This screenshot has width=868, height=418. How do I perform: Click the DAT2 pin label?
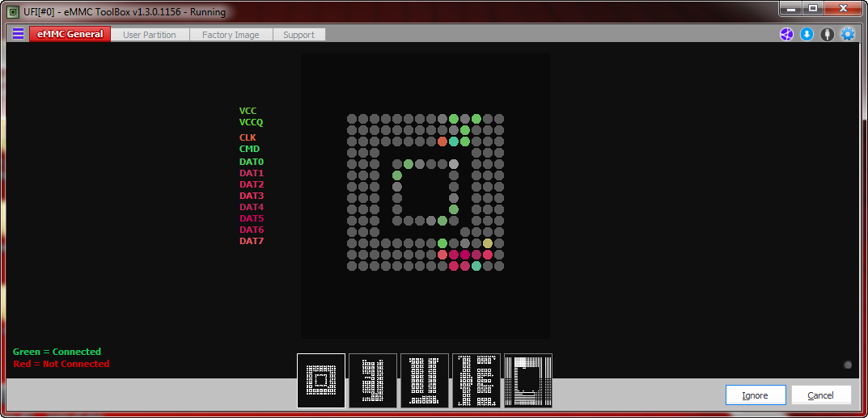click(252, 184)
